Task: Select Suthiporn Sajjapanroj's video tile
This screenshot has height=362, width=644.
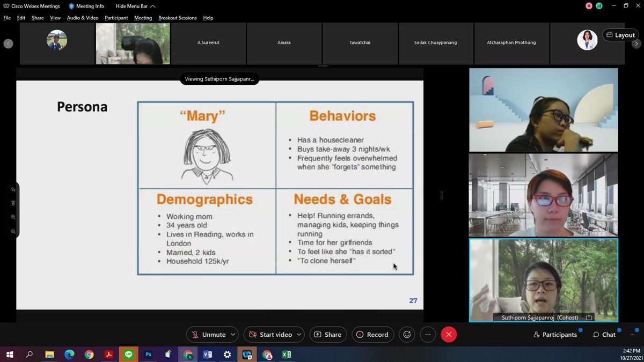Action: click(543, 279)
